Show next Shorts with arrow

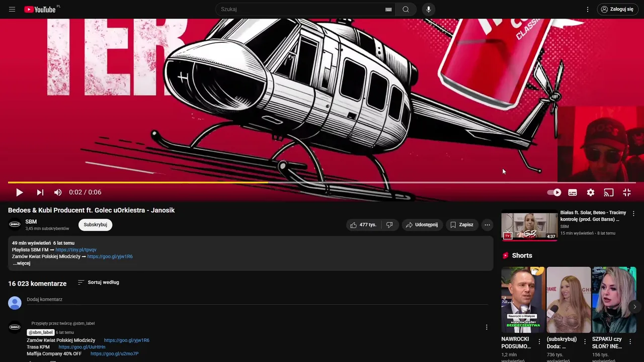pos(634,307)
